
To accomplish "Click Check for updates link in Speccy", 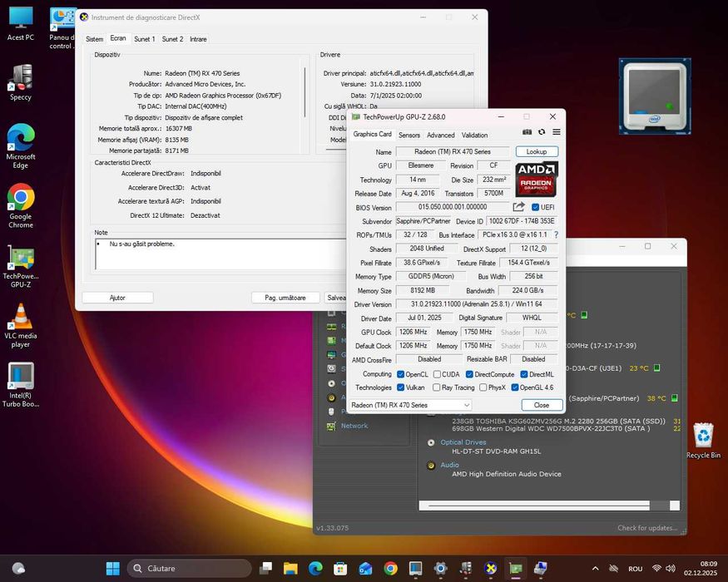I will click(x=647, y=528).
